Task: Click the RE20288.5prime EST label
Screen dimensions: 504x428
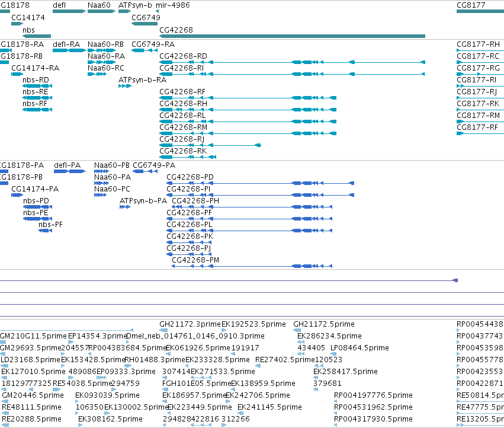Action: 31,419
